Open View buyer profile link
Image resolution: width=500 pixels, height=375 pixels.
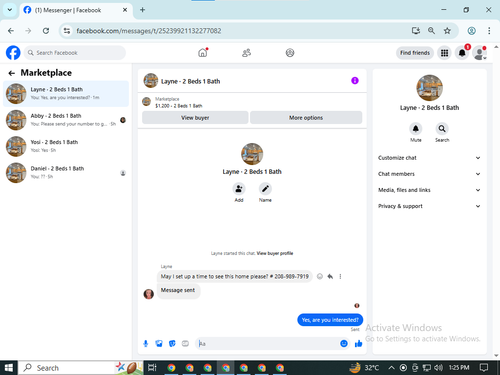[275, 253]
